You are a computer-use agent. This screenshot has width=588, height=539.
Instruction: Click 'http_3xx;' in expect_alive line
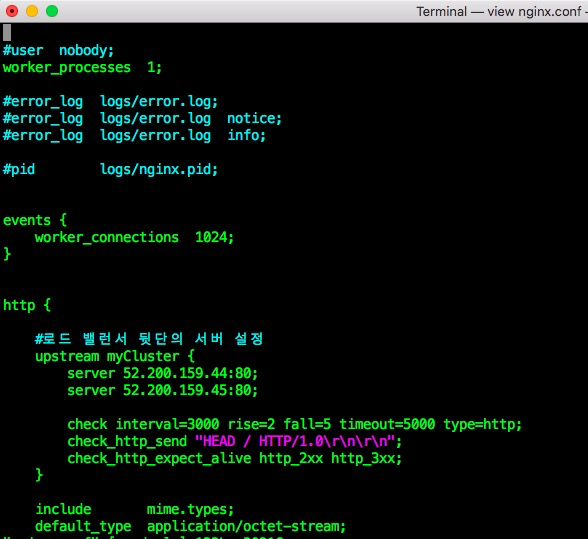coord(367,458)
